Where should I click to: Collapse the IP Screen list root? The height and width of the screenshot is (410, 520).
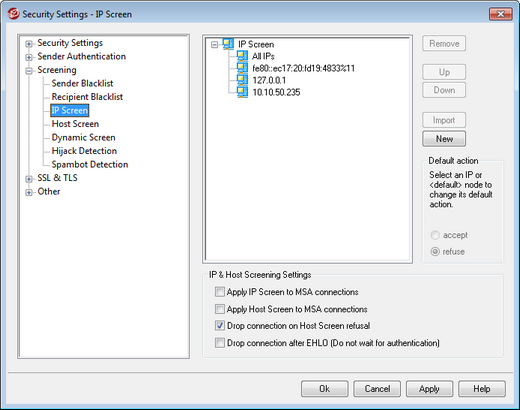tap(215, 45)
